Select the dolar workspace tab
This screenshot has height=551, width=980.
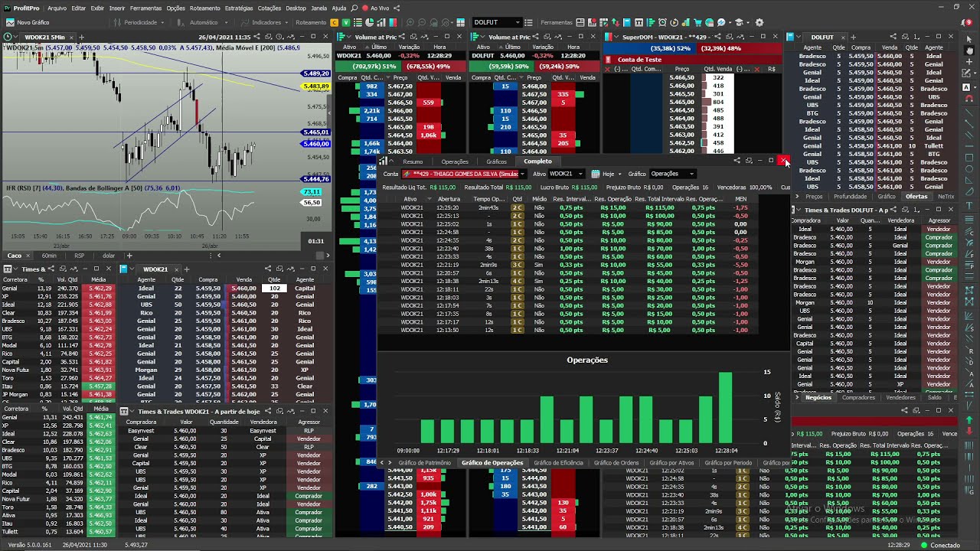(109, 255)
